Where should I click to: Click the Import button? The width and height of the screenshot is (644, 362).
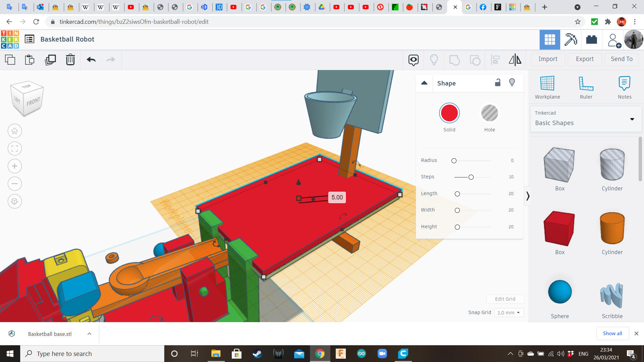[x=548, y=59]
